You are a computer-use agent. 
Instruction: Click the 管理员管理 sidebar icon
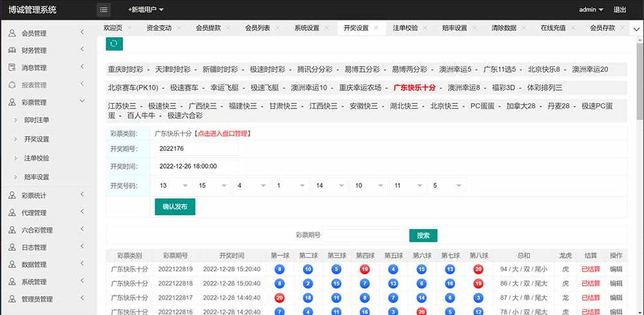pos(12,299)
